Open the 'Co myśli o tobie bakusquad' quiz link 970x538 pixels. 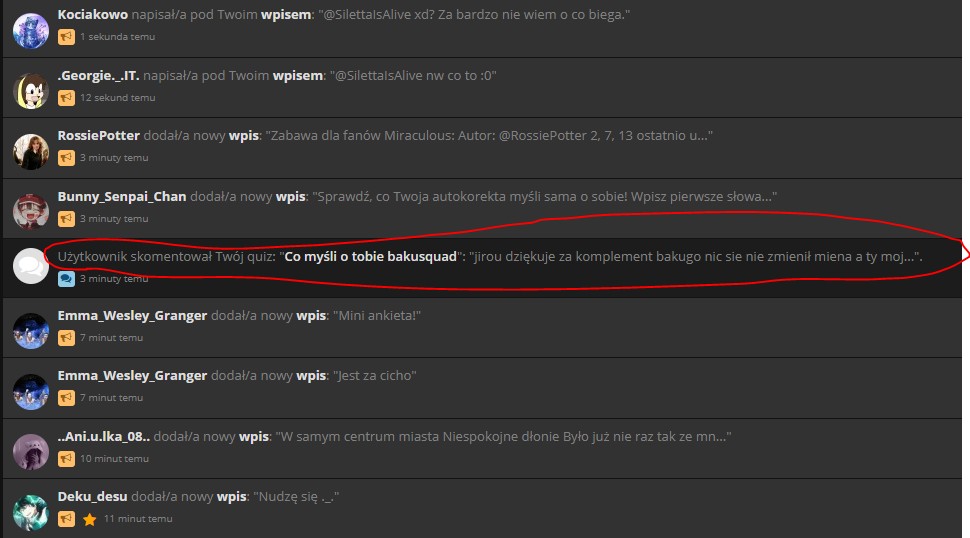tap(371, 257)
